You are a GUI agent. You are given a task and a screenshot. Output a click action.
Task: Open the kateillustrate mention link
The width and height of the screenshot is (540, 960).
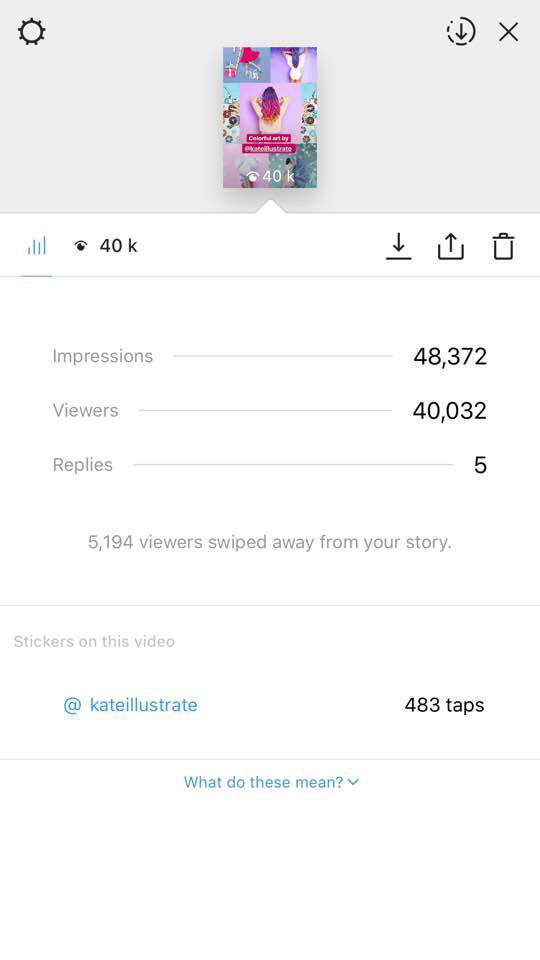pos(143,705)
